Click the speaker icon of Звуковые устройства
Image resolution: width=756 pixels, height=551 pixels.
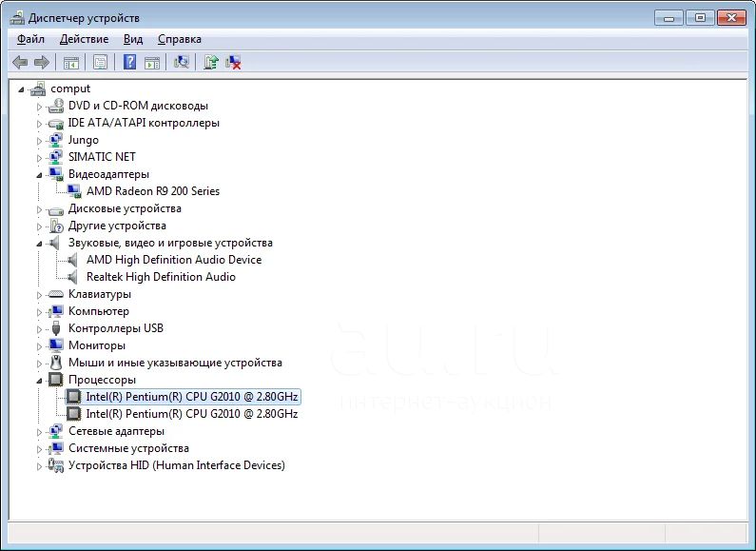pyautogui.click(x=54, y=243)
